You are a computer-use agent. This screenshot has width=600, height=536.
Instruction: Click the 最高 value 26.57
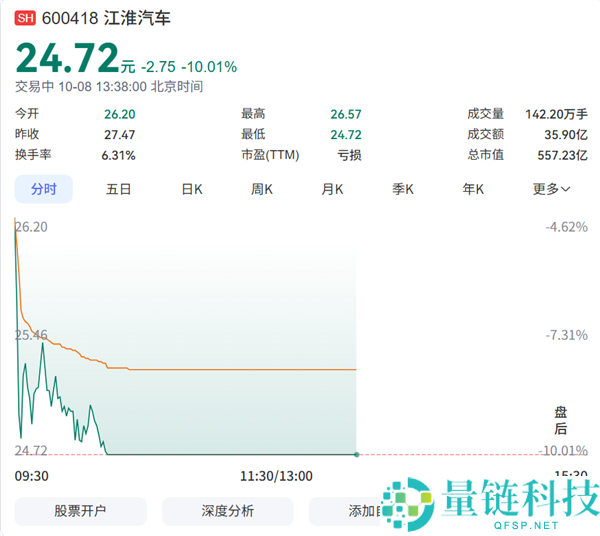click(x=346, y=114)
